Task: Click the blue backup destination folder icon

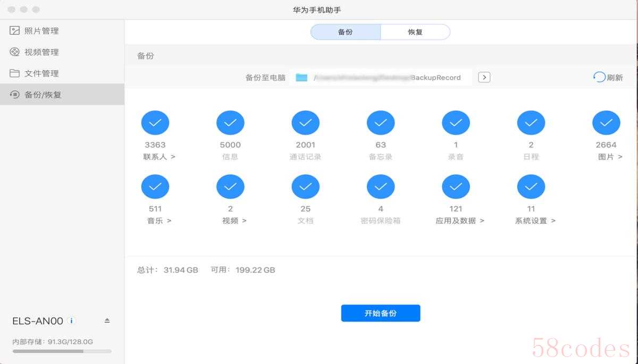Action: click(301, 78)
